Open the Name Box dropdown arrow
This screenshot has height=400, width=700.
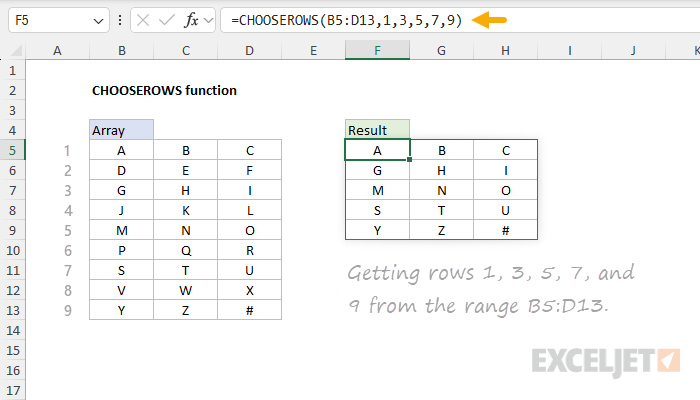(x=98, y=21)
